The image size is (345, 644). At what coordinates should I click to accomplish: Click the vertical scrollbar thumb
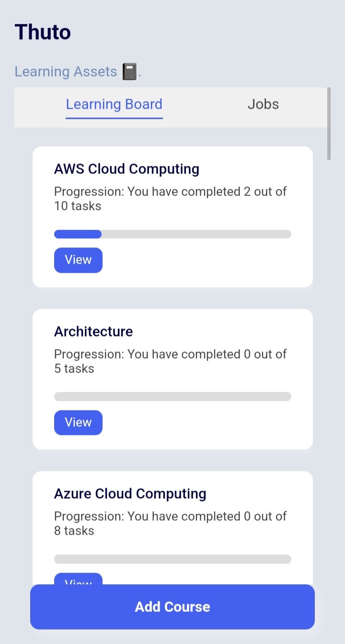click(x=329, y=124)
